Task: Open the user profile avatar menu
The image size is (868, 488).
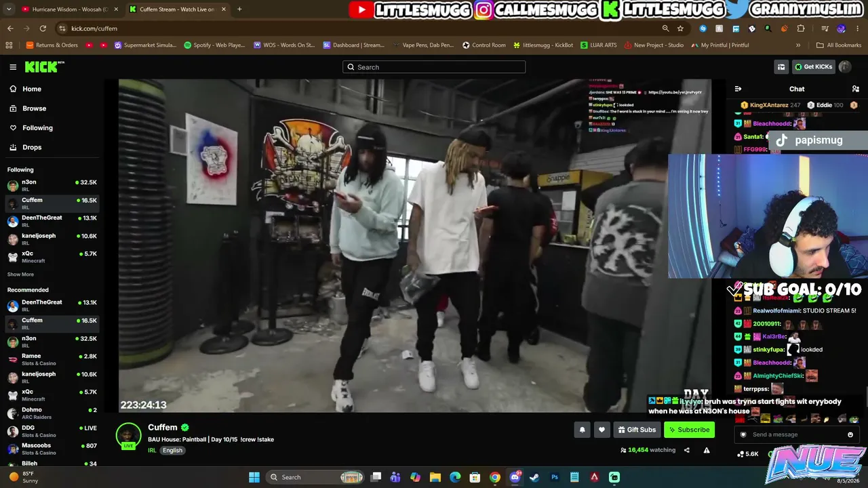Action: point(845,67)
